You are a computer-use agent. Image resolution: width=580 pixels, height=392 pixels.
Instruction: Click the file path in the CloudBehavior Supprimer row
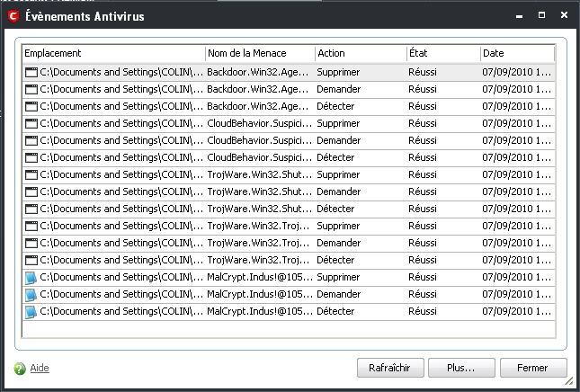[121, 123]
